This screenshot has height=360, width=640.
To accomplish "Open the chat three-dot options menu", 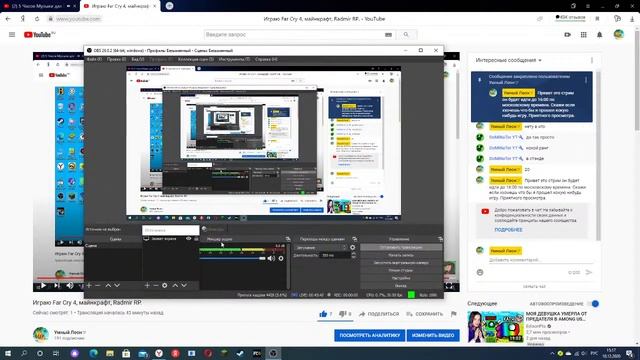I will 592,60.
